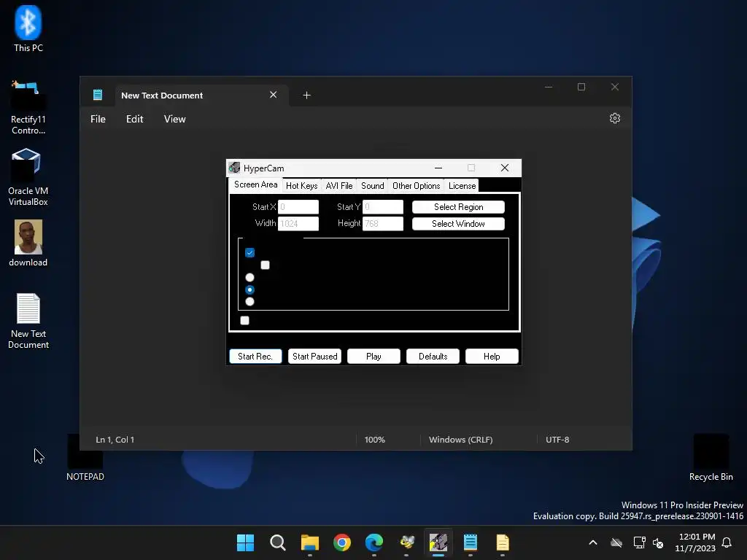Click the cloud sync tray icon

[x=616, y=542]
